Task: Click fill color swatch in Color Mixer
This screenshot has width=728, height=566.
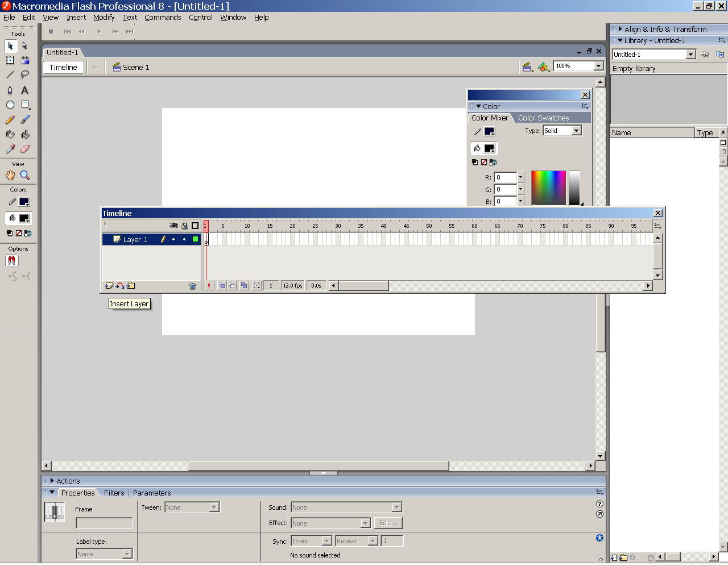Action: click(489, 148)
